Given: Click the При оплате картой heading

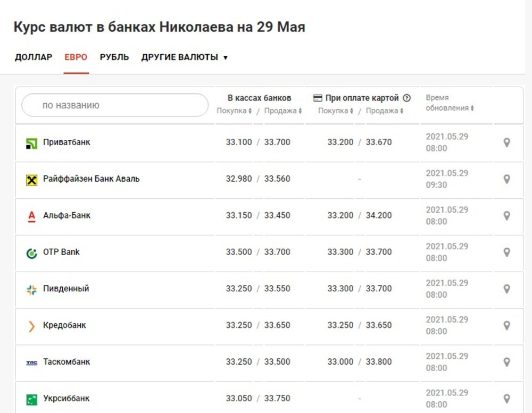Looking at the screenshot, I should pyautogui.click(x=362, y=98).
